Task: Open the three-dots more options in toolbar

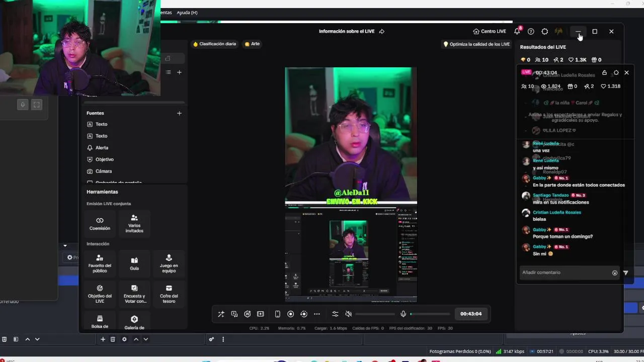Action: (x=317, y=314)
